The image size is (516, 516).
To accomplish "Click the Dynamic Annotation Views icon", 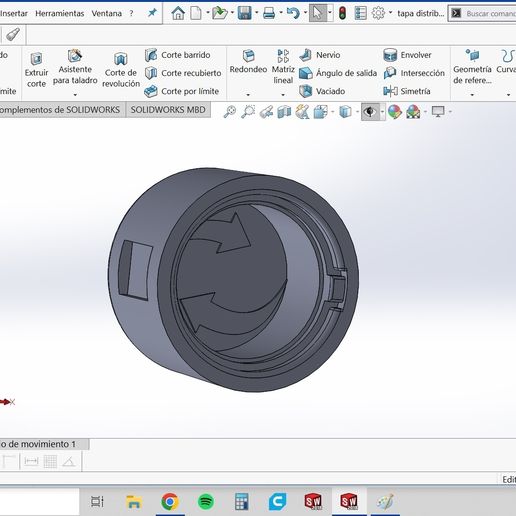I will click(x=302, y=112).
